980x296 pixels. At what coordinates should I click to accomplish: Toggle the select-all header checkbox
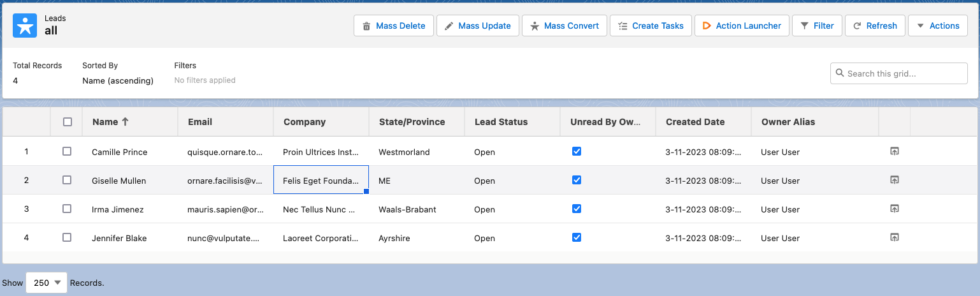coord(68,122)
